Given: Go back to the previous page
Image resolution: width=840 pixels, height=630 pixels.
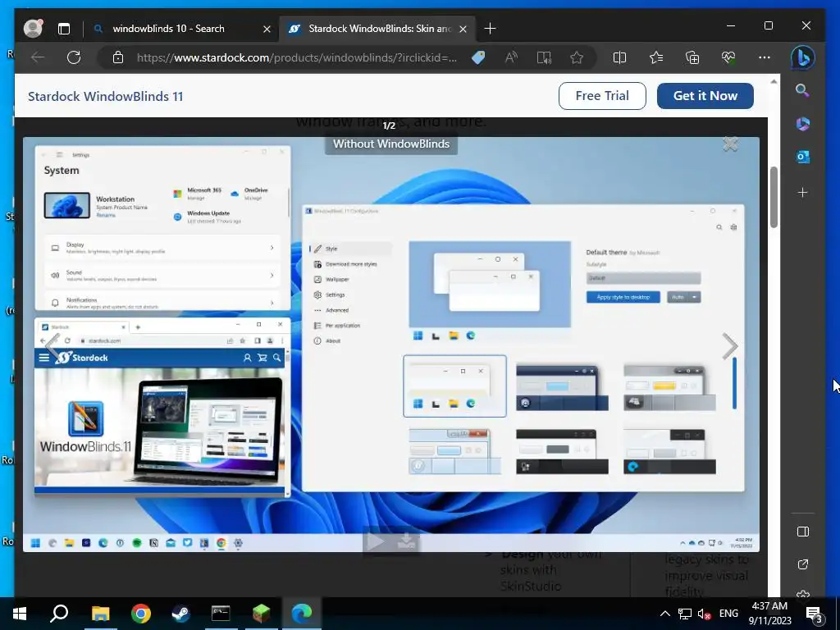Looking at the screenshot, I should [x=38, y=57].
